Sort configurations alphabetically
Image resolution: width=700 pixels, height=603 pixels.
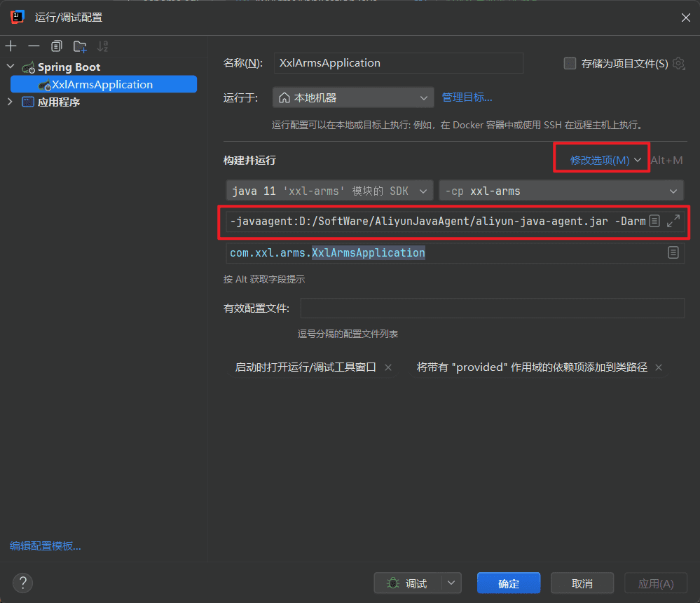103,46
